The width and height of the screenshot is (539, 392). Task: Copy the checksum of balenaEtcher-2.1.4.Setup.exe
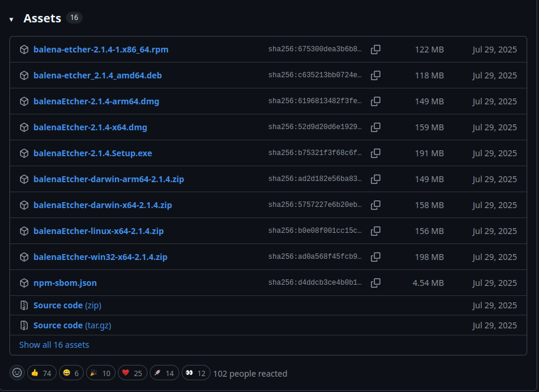pyautogui.click(x=376, y=153)
